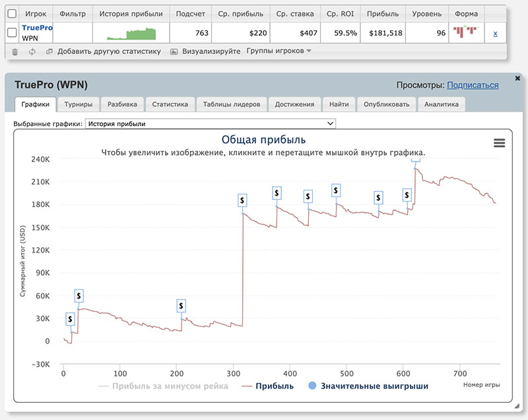Toggle the select-all checkbox in header
The width and height of the screenshot is (528, 420).
(x=12, y=13)
